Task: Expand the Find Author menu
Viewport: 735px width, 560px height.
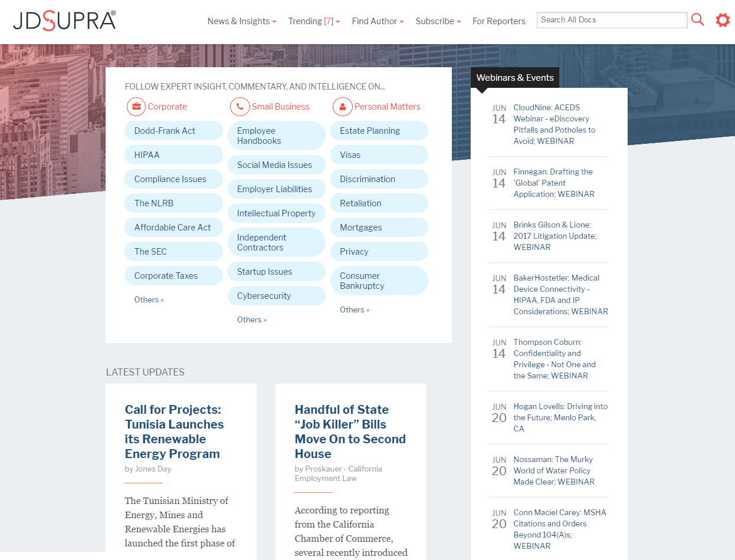Action: click(378, 21)
